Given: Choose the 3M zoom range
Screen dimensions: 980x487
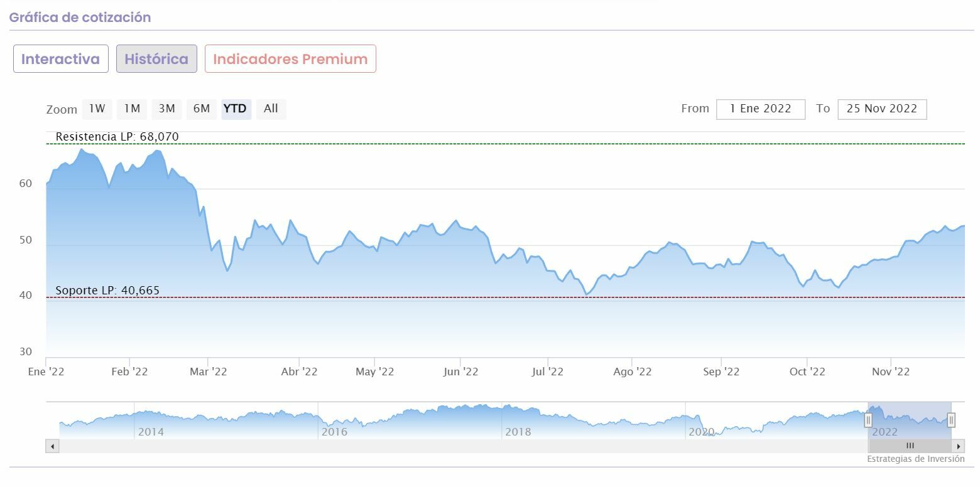Looking at the screenshot, I should pos(166,109).
